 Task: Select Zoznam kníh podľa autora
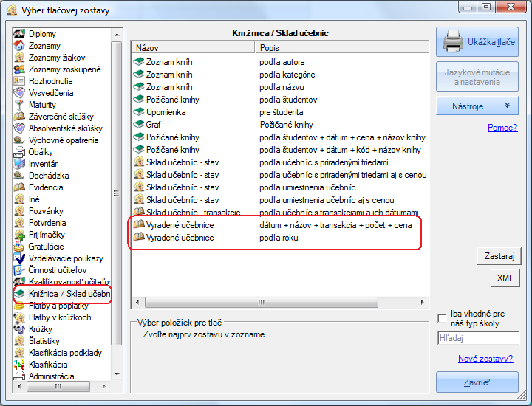pyautogui.click(x=279, y=62)
